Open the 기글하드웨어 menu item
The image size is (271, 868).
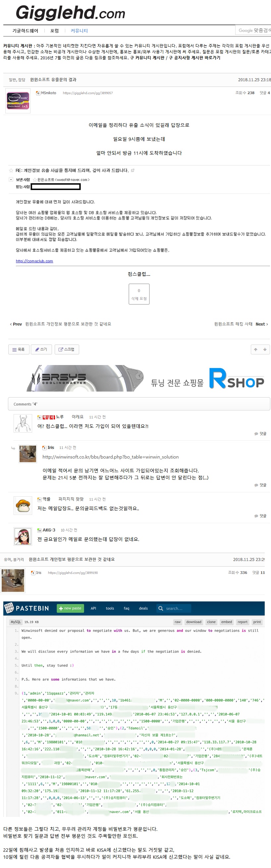pyautogui.click(x=25, y=31)
